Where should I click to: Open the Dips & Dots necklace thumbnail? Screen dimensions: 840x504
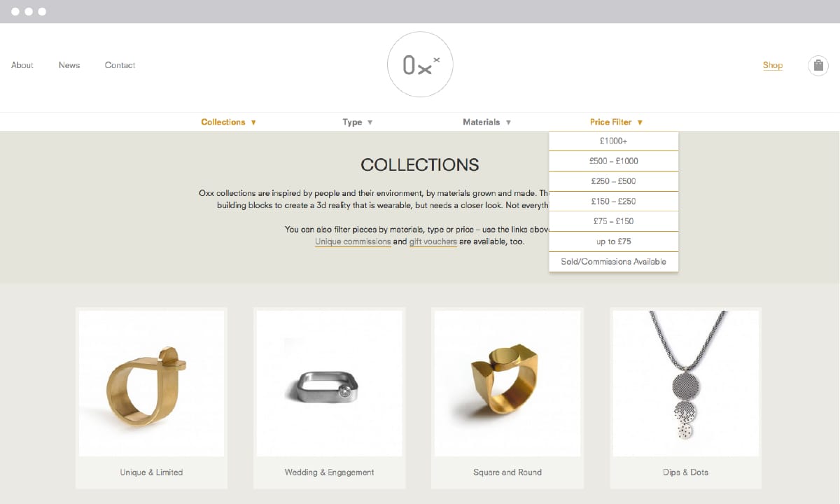click(x=685, y=384)
